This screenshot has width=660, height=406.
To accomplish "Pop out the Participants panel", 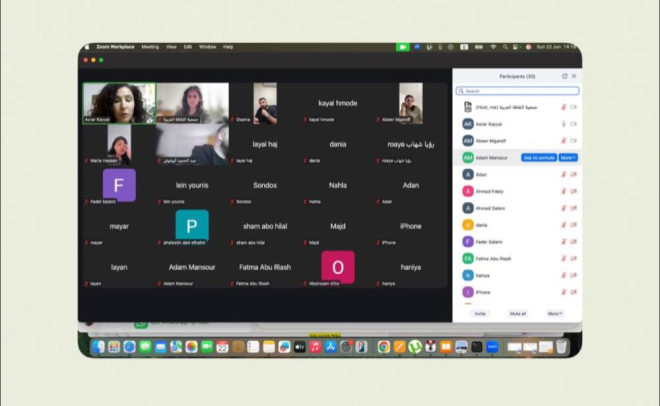I will coord(564,76).
